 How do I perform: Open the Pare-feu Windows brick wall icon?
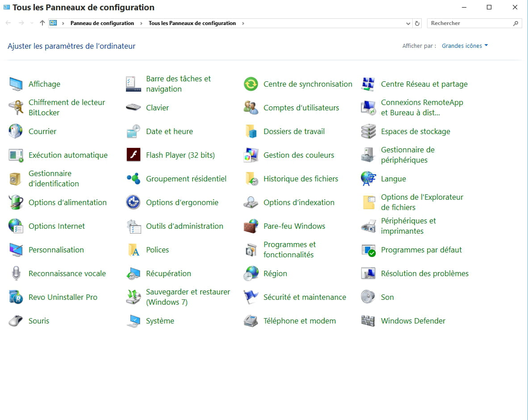(251, 226)
